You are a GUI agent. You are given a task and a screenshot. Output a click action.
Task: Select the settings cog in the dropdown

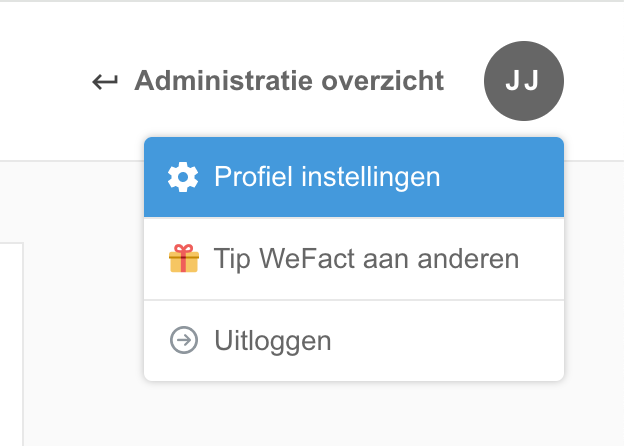[183, 177]
